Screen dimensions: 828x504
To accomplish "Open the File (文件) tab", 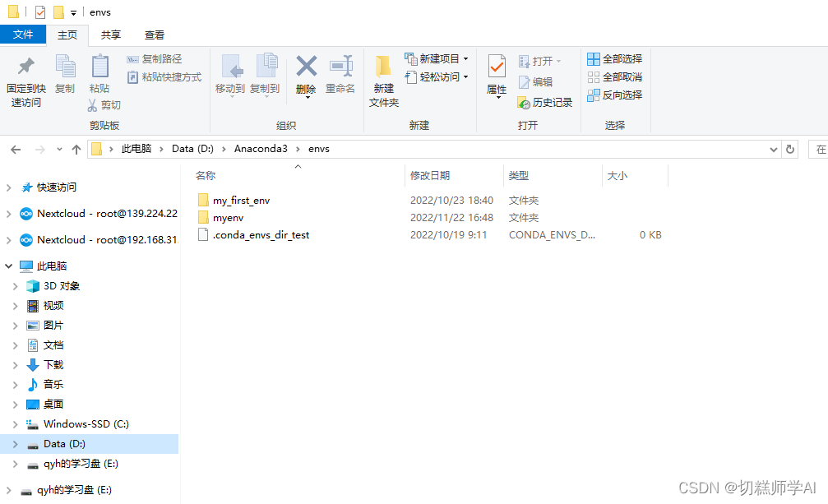I will click(23, 35).
